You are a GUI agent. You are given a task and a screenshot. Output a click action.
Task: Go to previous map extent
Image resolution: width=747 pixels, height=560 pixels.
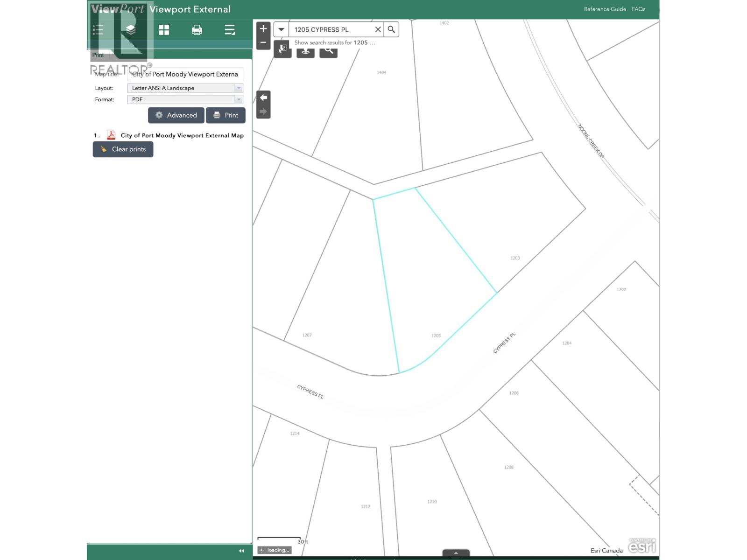click(x=264, y=98)
